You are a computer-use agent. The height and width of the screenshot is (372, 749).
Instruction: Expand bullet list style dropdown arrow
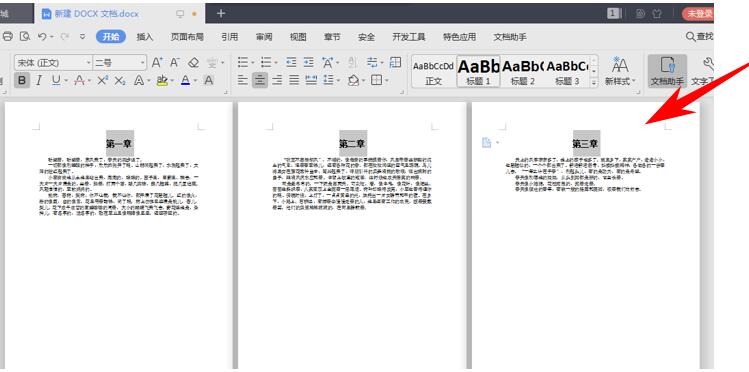coord(253,63)
